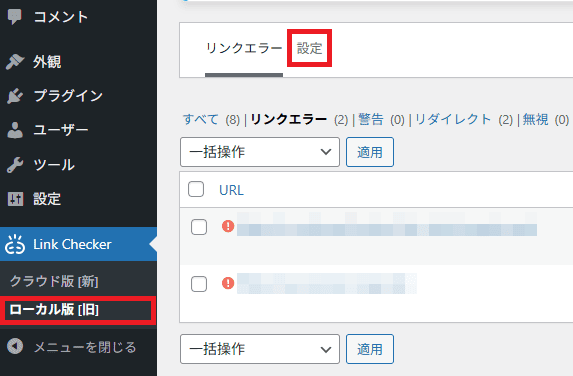
Task: Click the 設定 sliders icon in sidebar
Action: pos(15,199)
